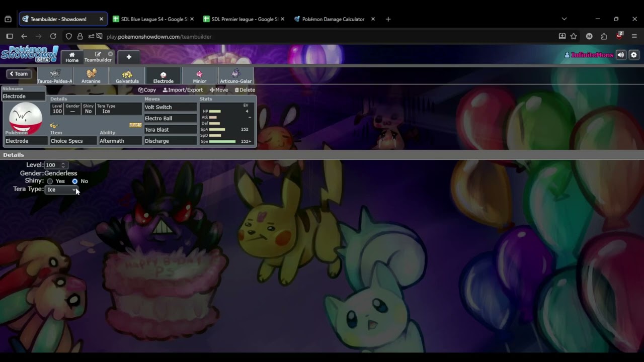Image resolution: width=644 pixels, height=362 pixels.
Task: Reload the current page
Action: coord(53,36)
